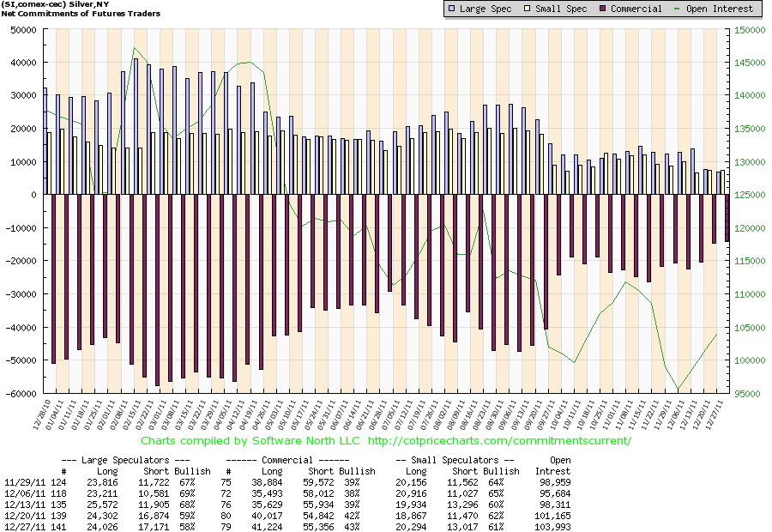Click the open interest line low near 95000
Viewport: 772px width, 532px height.
pyautogui.click(x=678, y=390)
